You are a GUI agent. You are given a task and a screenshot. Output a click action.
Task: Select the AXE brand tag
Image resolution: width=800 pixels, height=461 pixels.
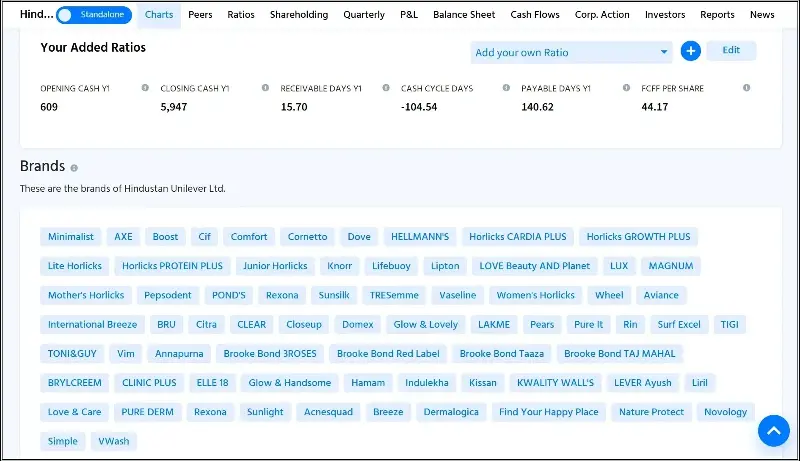point(123,237)
